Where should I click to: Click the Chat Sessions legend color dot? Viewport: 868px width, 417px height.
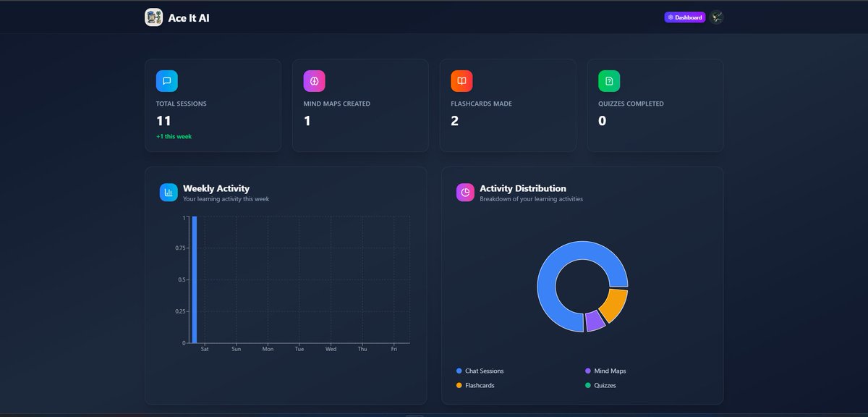point(459,371)
